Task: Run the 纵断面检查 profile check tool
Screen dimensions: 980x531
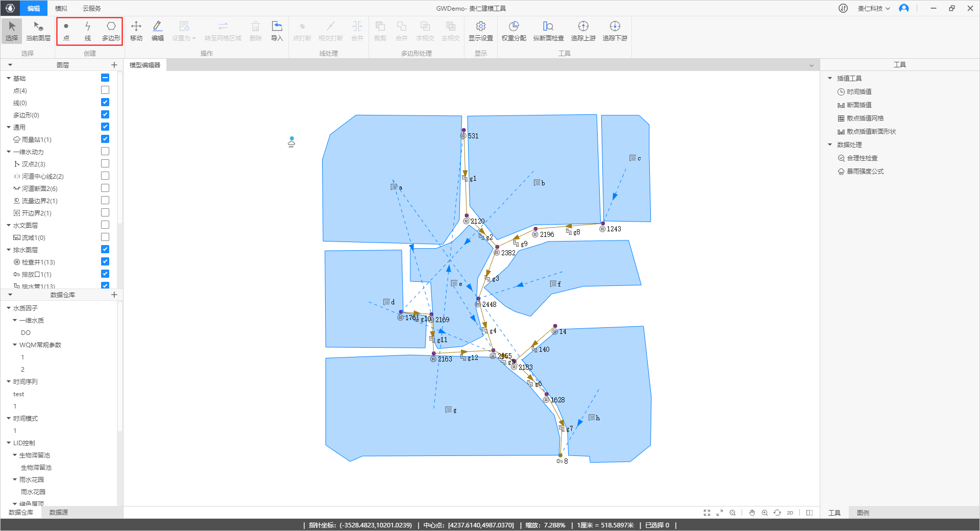Action: tap(548, 31)
